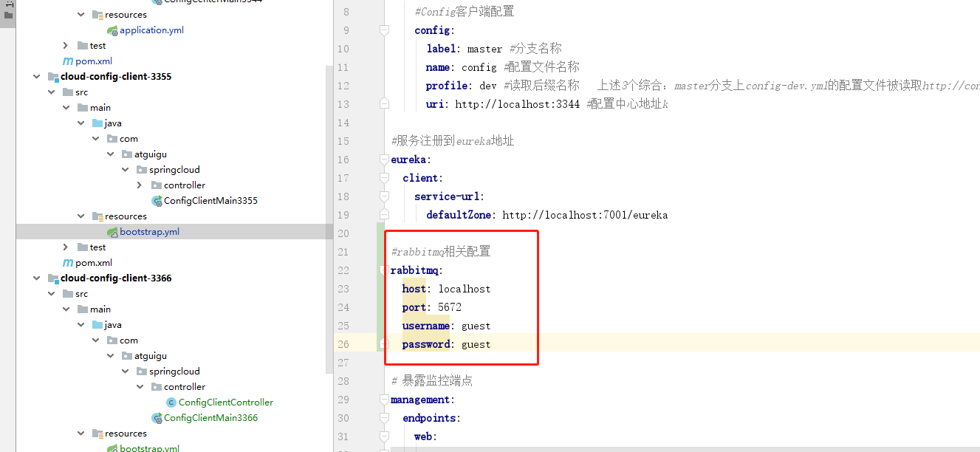Click the Maven icon of pom.xml in client-3355
The image size is (980, 452).
pyautogui.click(x=68, y=263)
